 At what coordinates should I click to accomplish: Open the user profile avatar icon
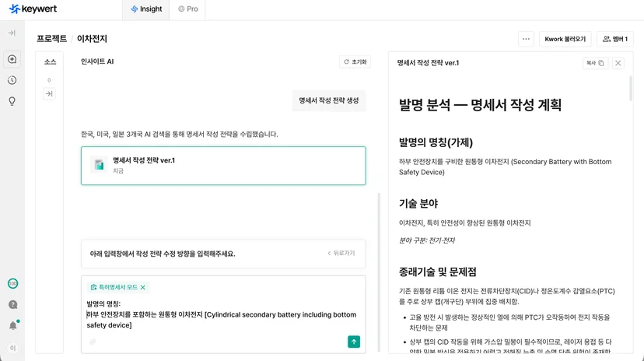12,348
